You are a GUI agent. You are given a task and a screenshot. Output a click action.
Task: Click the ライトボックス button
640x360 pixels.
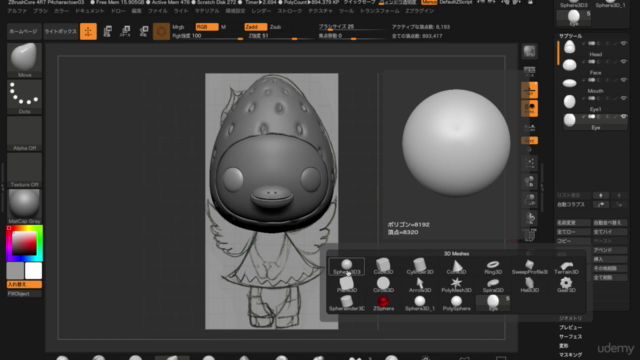(x=60, y=31)
